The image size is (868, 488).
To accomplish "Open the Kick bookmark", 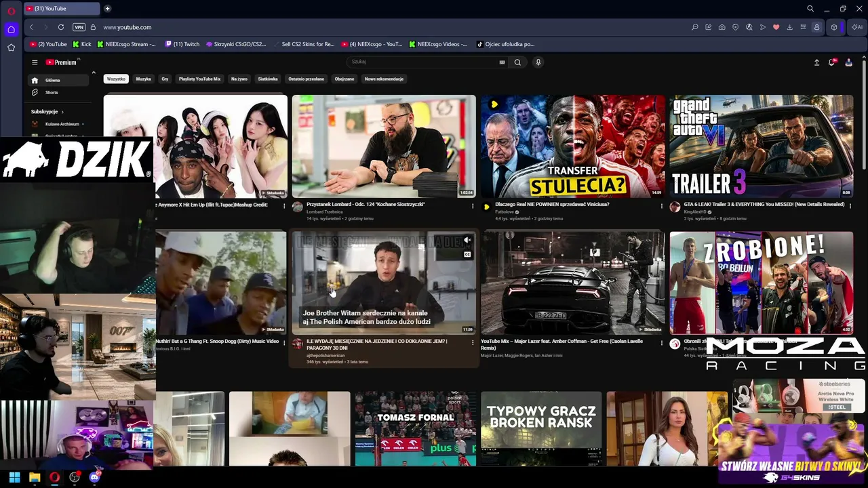I will [x=81, y=44].
